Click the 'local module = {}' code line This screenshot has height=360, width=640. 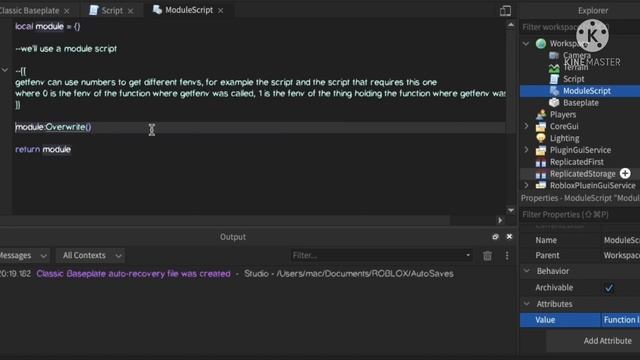point(48,27)
